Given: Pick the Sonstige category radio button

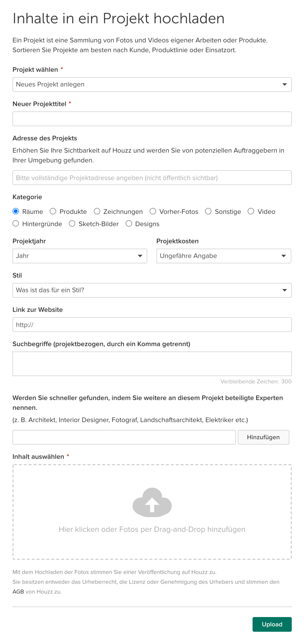Looking at the screenshot, I should pos(208,211).
